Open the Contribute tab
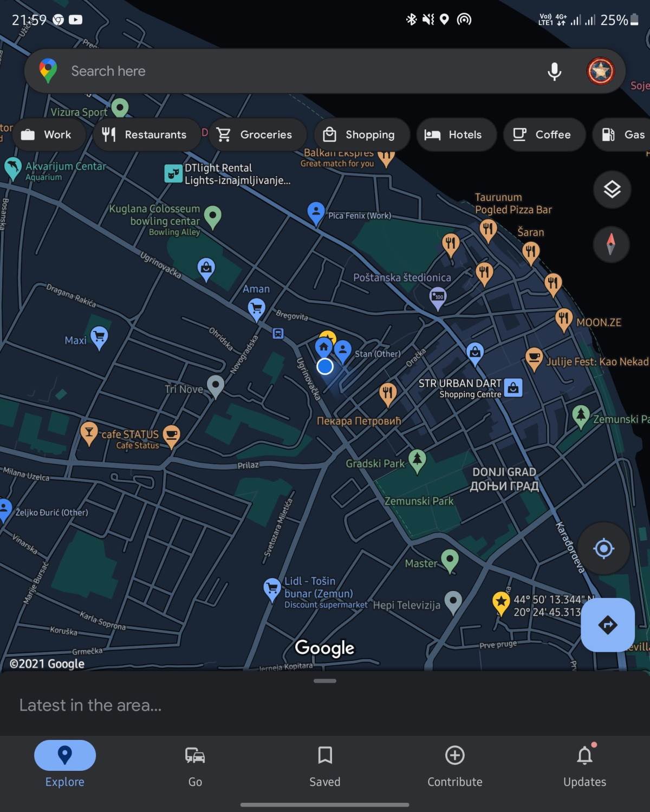 (x=454, y=765)
